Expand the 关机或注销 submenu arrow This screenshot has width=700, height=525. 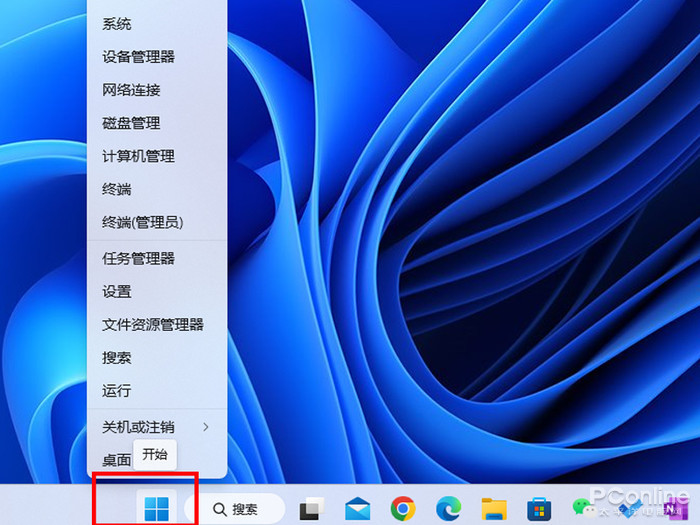tap(205, 427)
